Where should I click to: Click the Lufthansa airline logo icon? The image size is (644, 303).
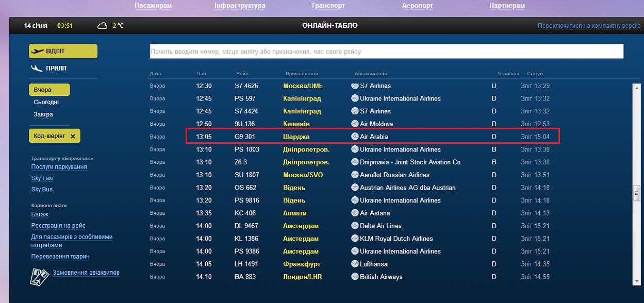coord(355,264)
